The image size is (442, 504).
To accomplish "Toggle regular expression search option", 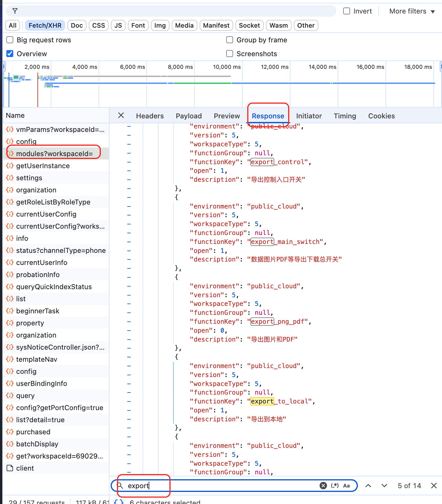I will pos(335,486).
